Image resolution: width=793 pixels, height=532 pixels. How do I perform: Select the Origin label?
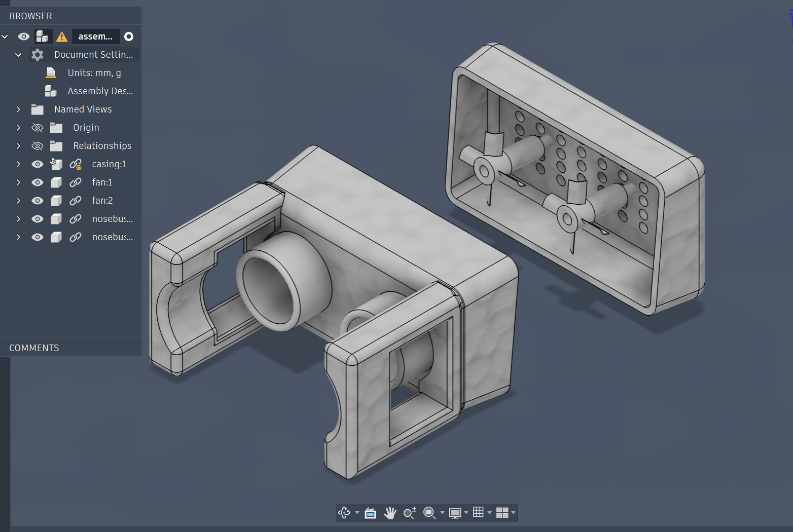point(86,128)
